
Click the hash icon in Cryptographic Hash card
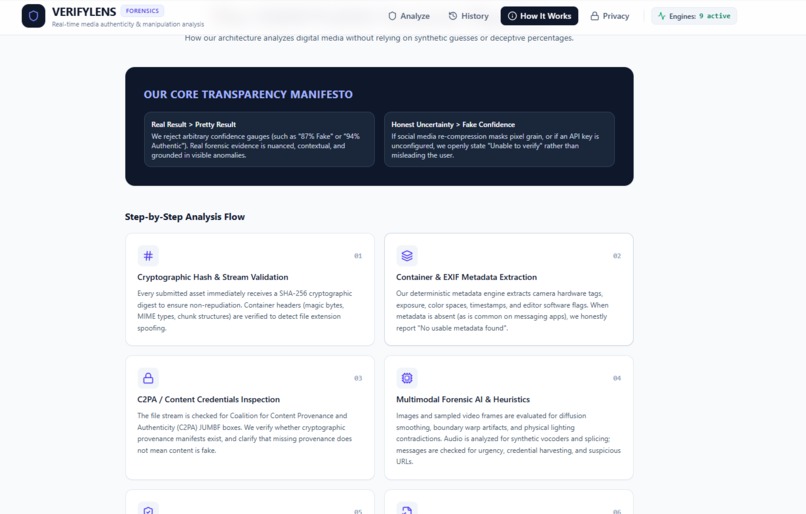pyautogui.click(x=148, y=255)
